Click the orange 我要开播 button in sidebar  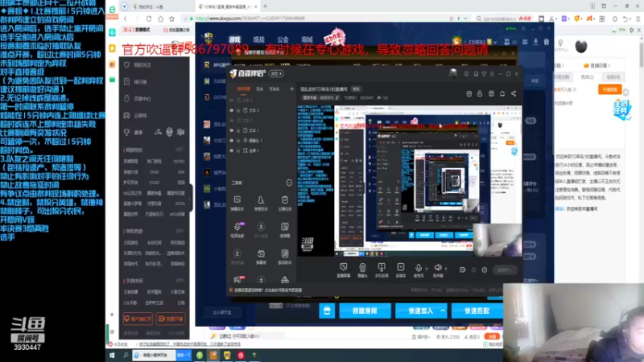pyautogui.click(x=171, y=319)
